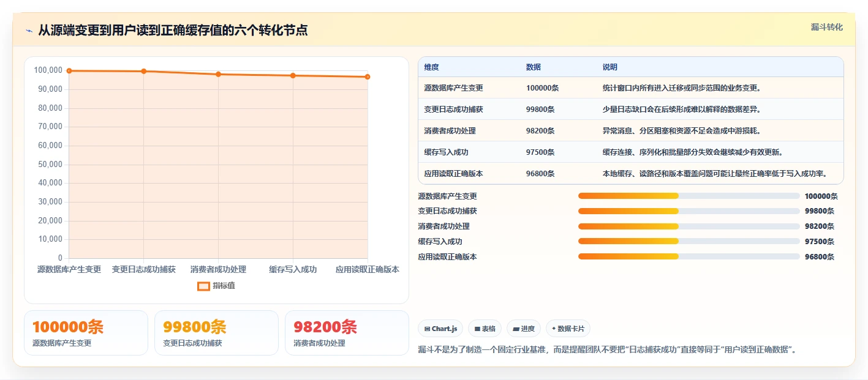Click chart data point for 消费者成功处理
The height and width of the screenshot is (380, 868).
(x=218, y=74)
